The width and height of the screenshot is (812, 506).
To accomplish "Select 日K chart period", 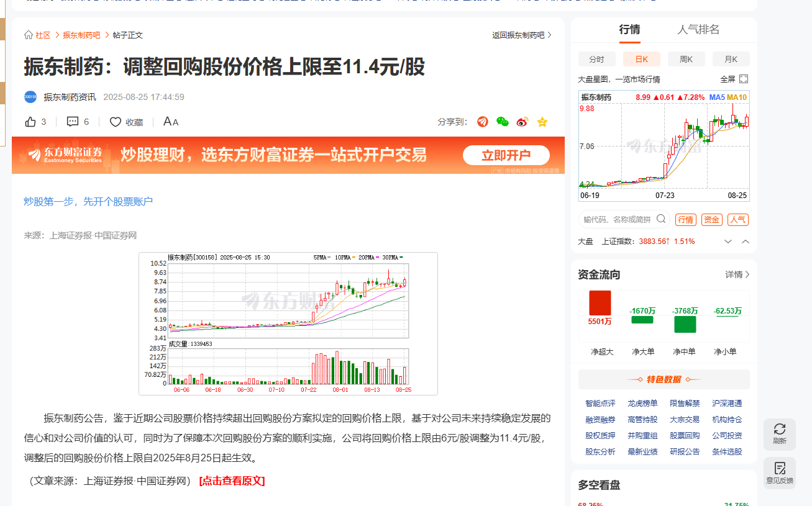I will click(x=641, y=59).
